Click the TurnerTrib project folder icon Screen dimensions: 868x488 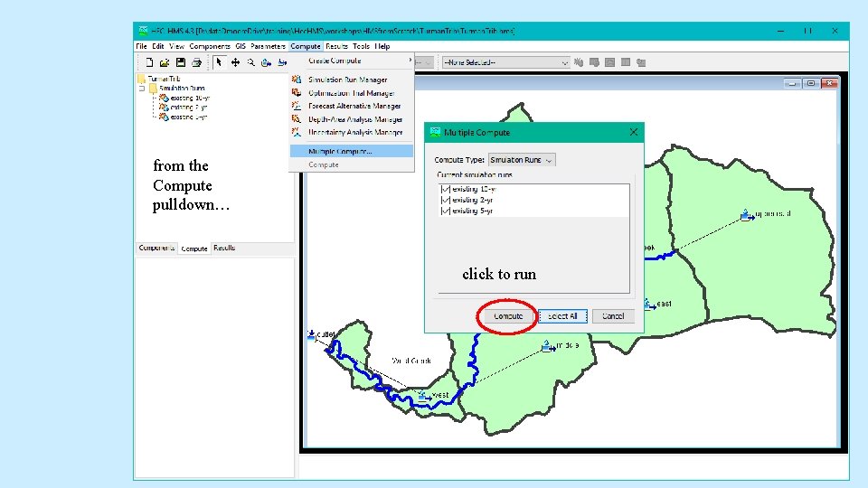(x=142, y=79)
